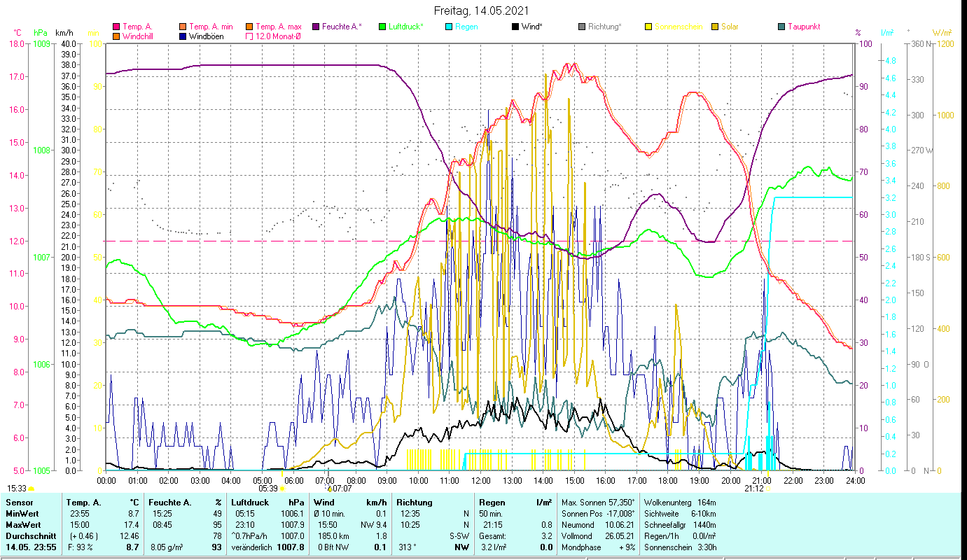Click the black Wind* legend marker
This screenshot has width=967, height=560.
click(x=515, y=27)
